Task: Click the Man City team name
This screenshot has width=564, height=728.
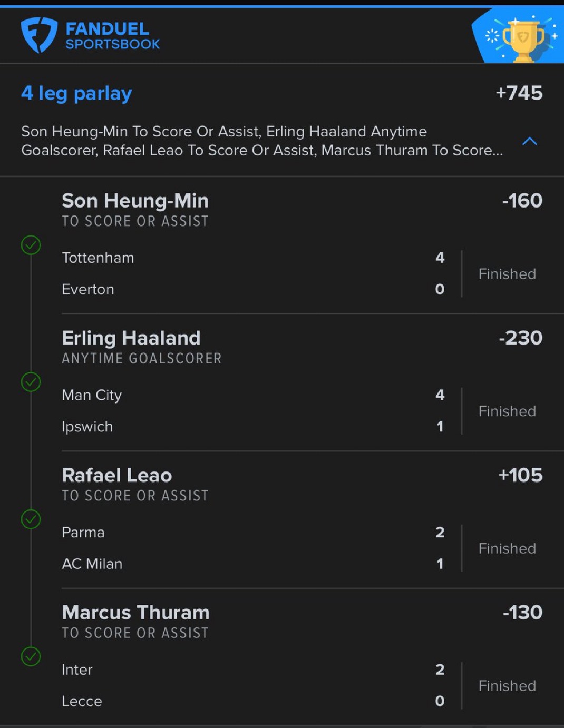Action: pyautogui.click(x=92, y=395)
